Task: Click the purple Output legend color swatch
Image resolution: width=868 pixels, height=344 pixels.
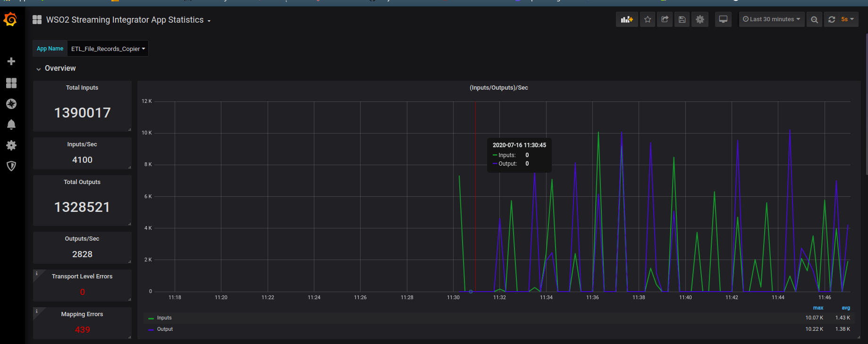Action: [x=151, y=330]
